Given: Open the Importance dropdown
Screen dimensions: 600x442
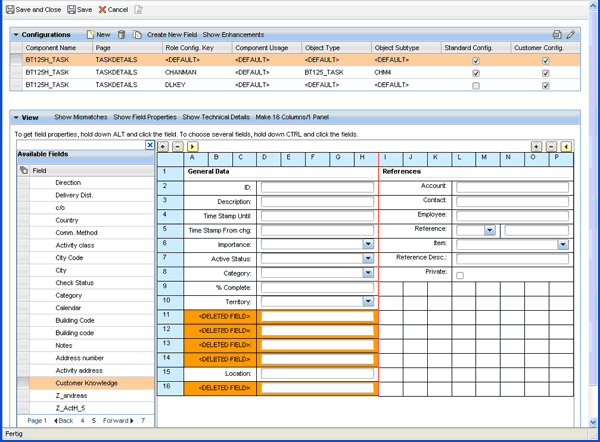Looking at the screenshot, I should coord(368,244).
